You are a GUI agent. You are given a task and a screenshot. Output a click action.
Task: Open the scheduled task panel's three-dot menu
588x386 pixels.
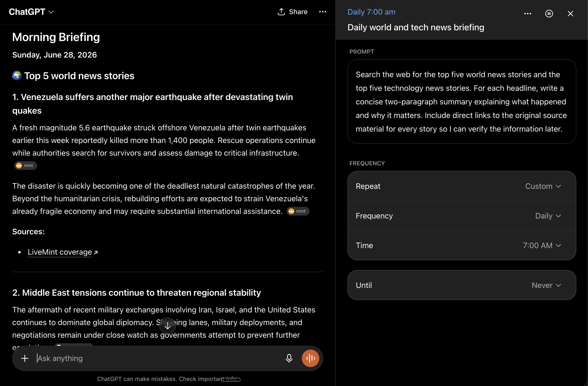coord(527,14)
